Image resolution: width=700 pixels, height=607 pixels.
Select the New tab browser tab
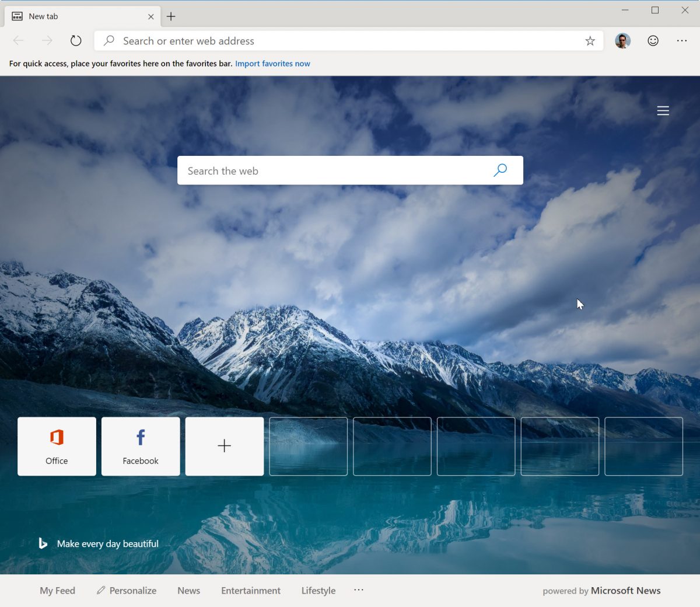pos(83,16)
